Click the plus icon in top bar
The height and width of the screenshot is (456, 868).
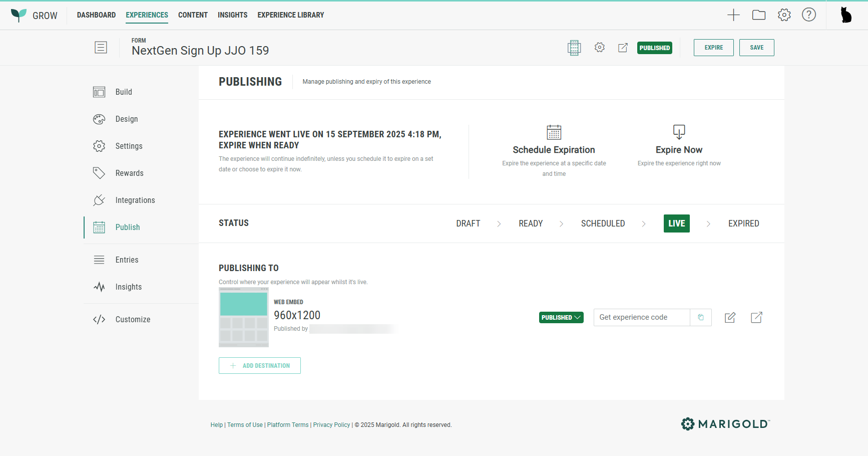pyautogui.click(x=733, y=15)
